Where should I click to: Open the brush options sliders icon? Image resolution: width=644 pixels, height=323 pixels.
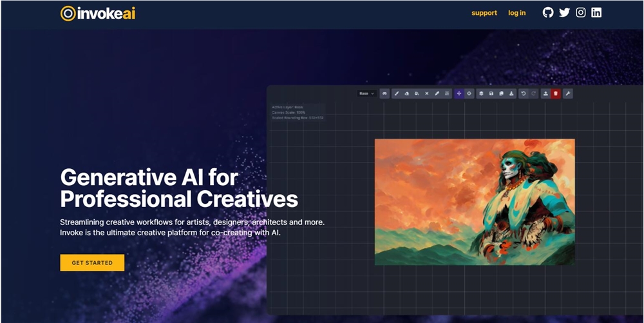tap(447, 93)
